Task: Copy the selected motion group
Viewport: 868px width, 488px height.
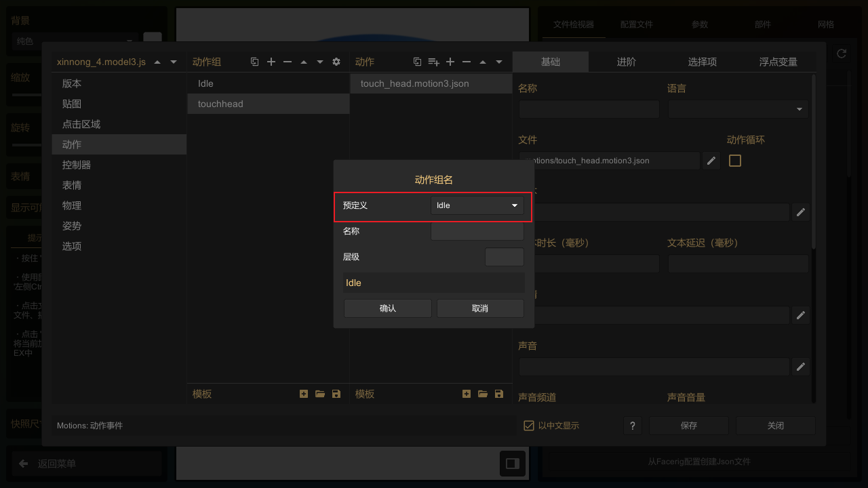Action: 255,62
